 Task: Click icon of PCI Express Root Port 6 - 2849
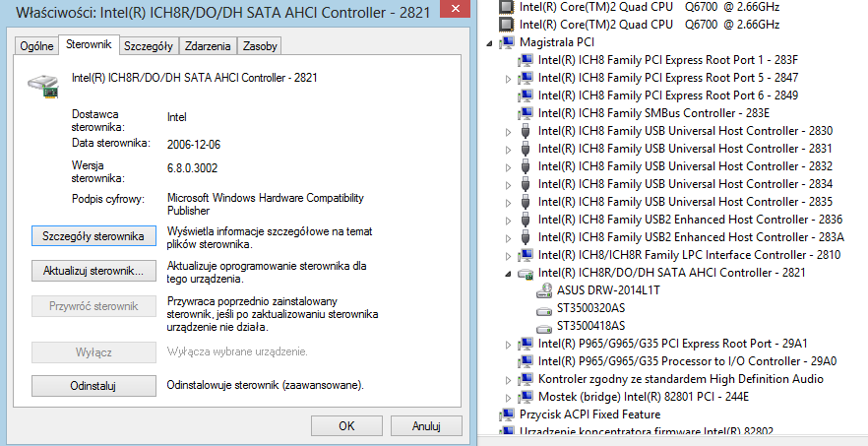coord(526,96)
